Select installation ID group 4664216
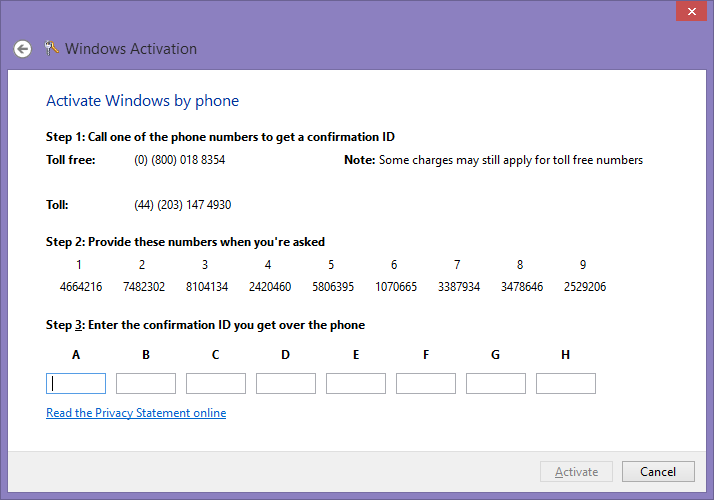 coord(81,287)
